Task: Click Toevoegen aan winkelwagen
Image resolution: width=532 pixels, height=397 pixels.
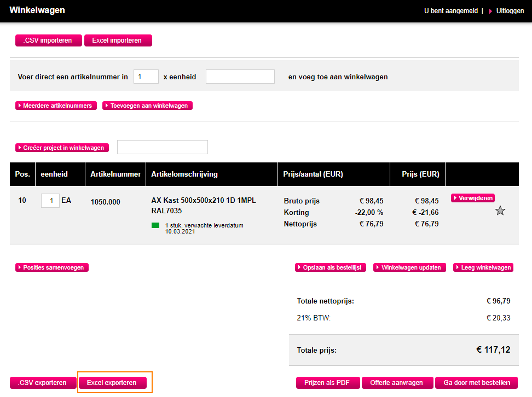Action: 148,106
